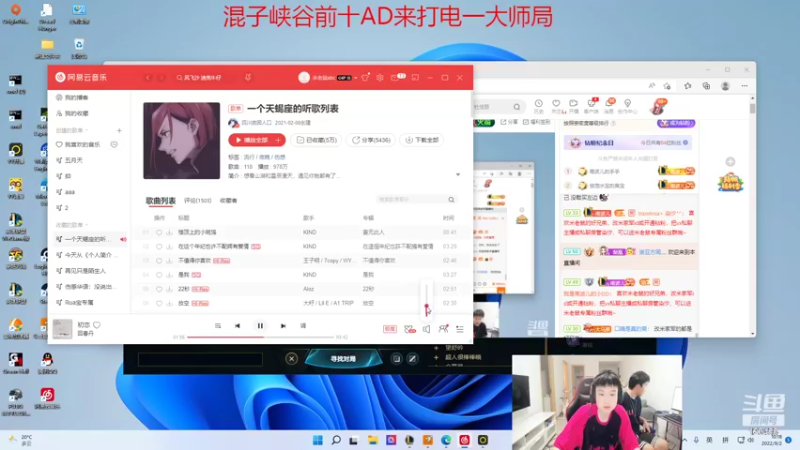Click the music search box in the red header

coord(204,78)
